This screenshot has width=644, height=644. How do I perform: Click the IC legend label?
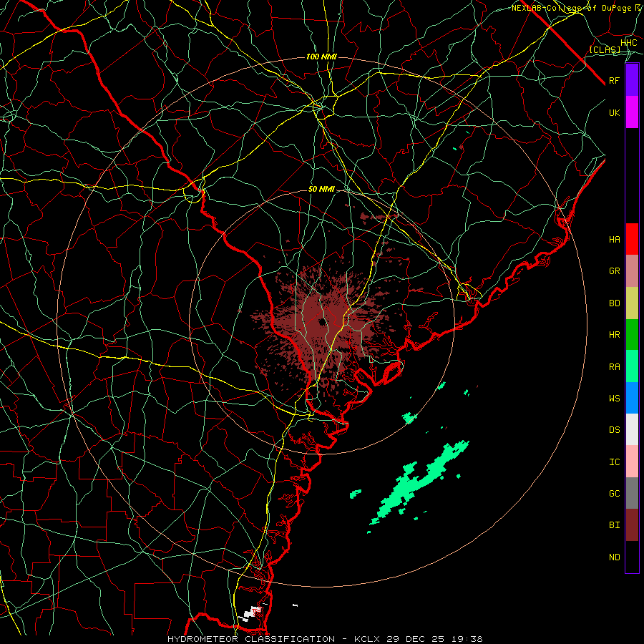[x=614, y=462]
